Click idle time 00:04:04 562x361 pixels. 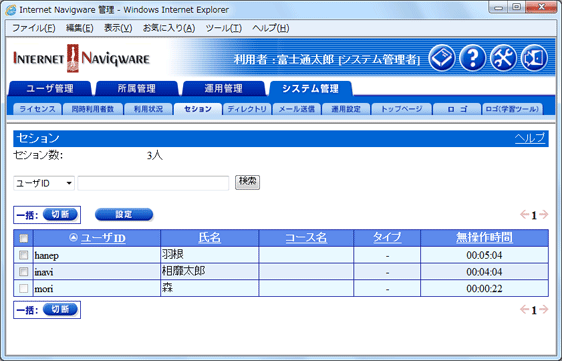(484, 272)
